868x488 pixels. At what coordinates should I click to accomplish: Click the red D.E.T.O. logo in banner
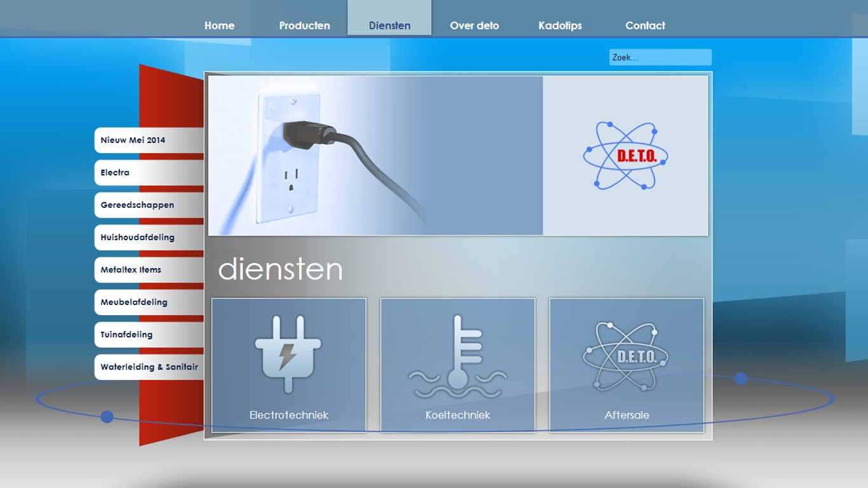click(626, 156)
